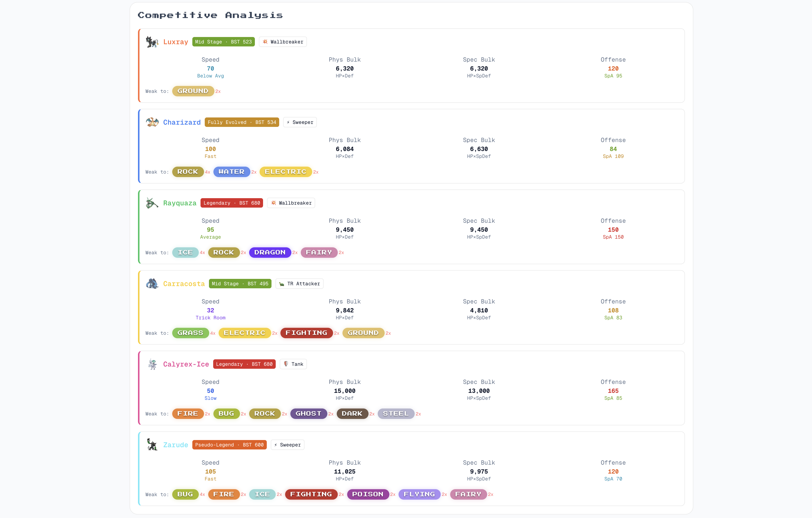812x518 pixels.
Task: Click Rayquaza's Dragon weakness tag
Action: [270, 253]
